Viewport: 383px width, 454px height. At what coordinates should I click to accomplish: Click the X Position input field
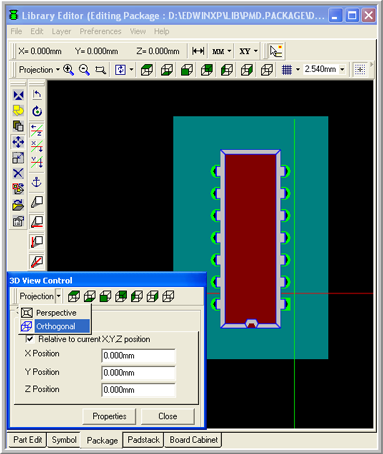coord(138,355)
